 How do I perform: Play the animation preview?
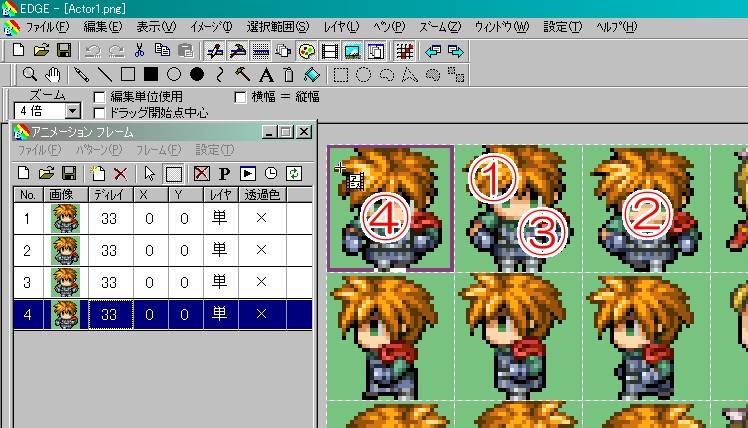click(x=248, y=173)
